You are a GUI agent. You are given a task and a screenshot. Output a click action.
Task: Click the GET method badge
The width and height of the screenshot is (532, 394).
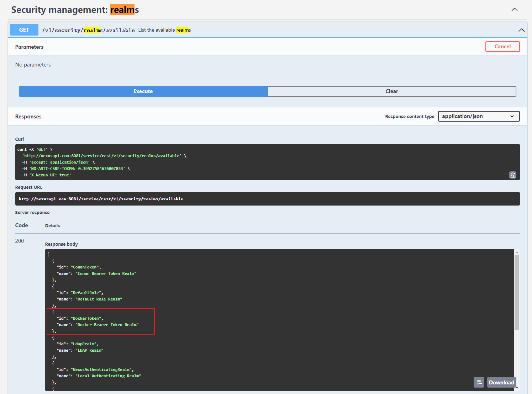[x=24, y=30]
